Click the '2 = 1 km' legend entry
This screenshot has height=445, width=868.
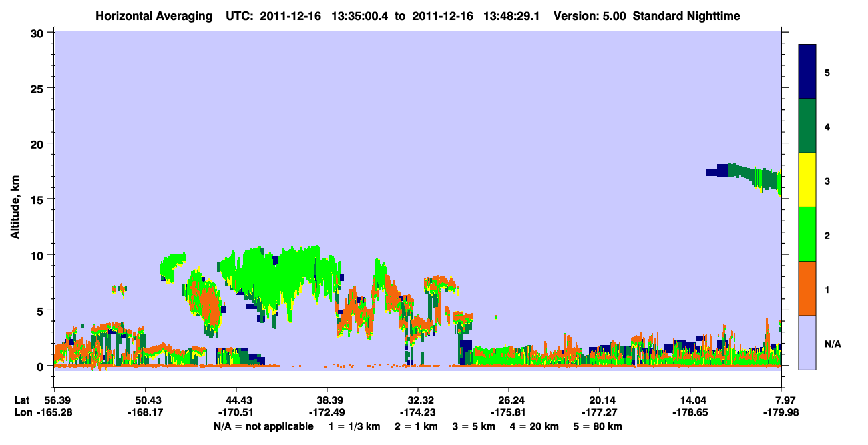coord(416,426)
